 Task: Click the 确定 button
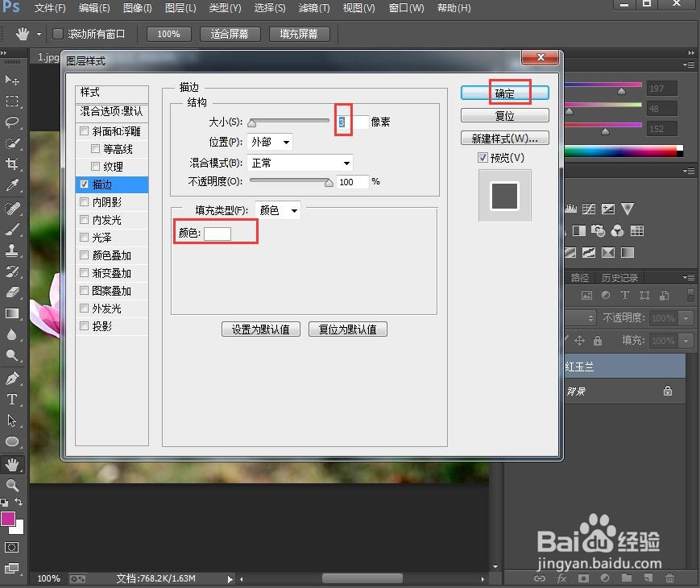tap(505, 93)
